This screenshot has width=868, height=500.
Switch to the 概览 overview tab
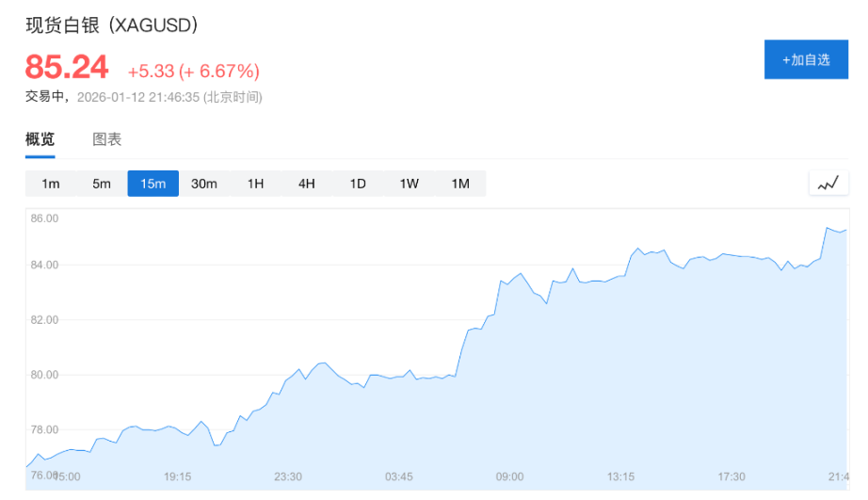pyautogui.click(x=40, y=139)
